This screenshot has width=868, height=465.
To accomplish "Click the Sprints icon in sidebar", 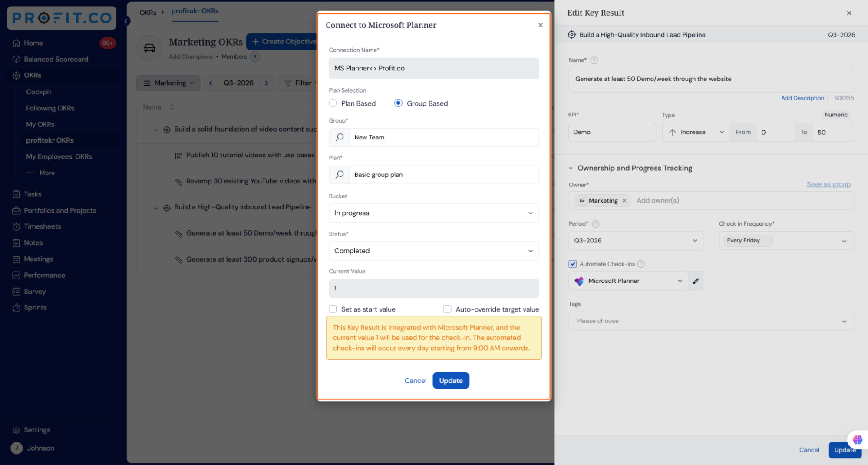I will coord(17,308).
